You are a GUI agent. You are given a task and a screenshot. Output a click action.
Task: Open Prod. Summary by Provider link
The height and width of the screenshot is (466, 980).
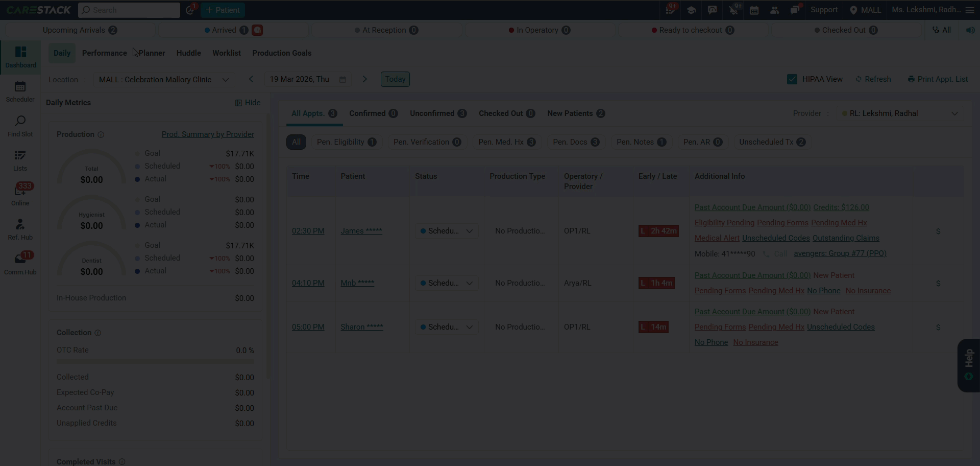coord(208,134)
